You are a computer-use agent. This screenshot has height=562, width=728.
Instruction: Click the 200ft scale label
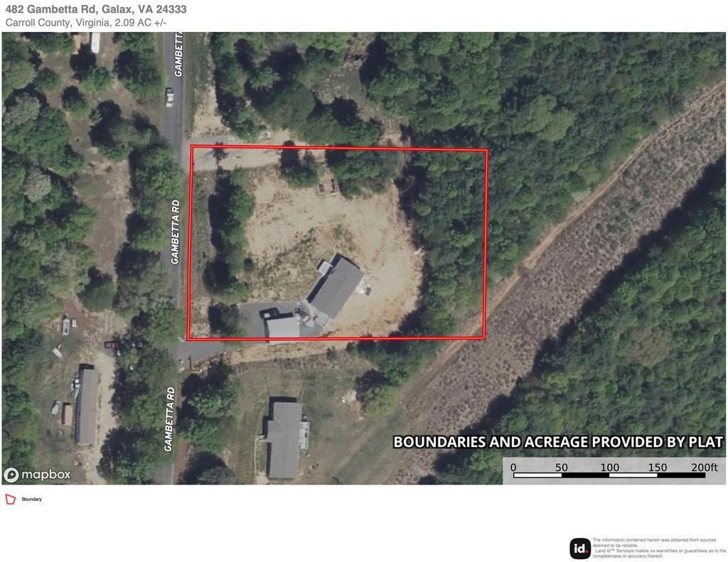pyautogui.click(x=705, y=467)
